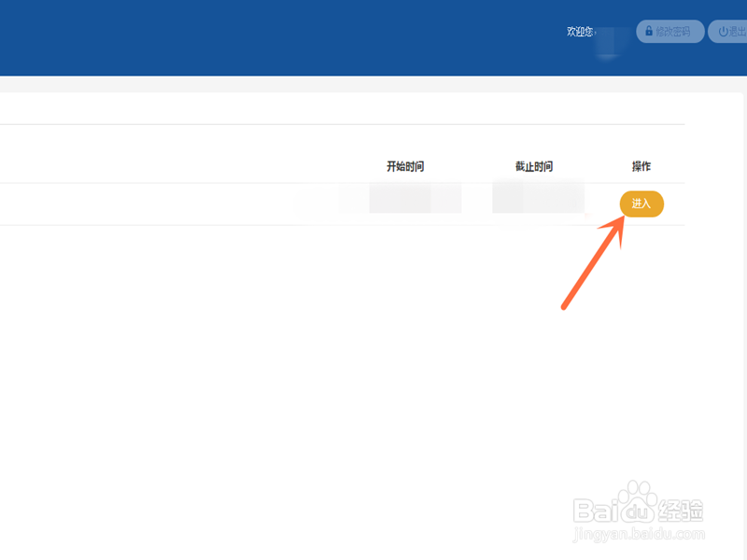Viewport: 747px width, 560px height.
Task: Click the 退出 logout button
Action: pos(728,32)
